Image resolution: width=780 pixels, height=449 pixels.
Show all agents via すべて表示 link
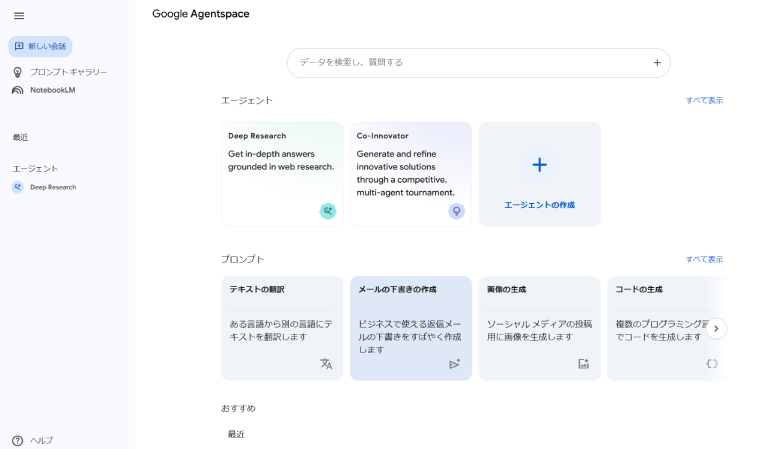[703, 100]
